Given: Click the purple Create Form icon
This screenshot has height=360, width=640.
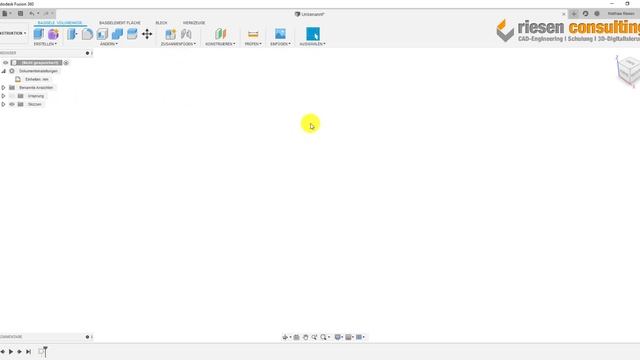Looking at the screenshot, I should coord(53,34).
